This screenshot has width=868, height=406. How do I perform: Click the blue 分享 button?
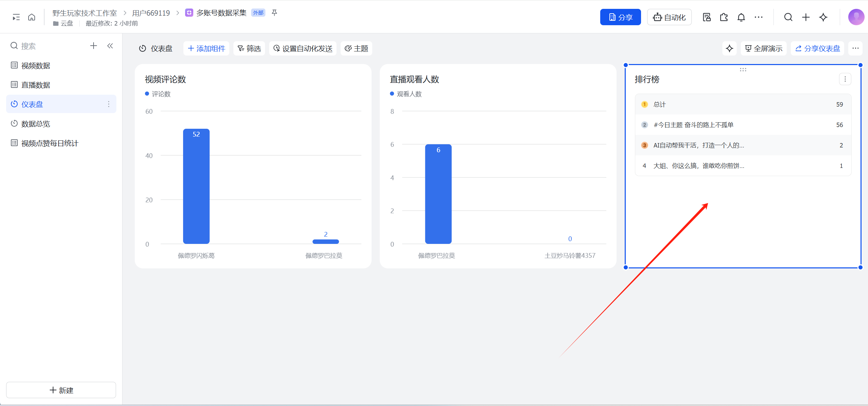620,17
